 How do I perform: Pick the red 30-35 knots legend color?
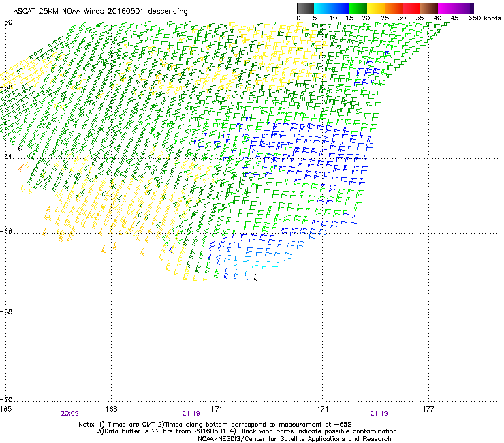[x=411, y=8]
